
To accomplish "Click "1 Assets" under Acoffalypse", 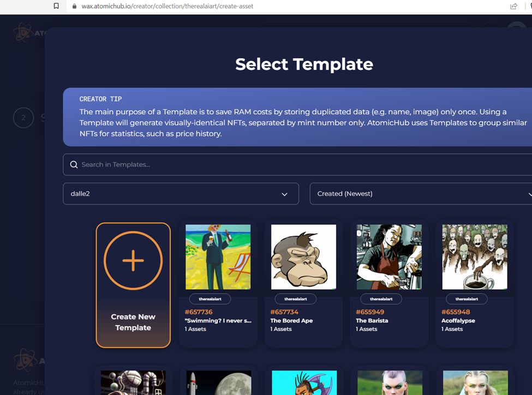I will [452, 329].
